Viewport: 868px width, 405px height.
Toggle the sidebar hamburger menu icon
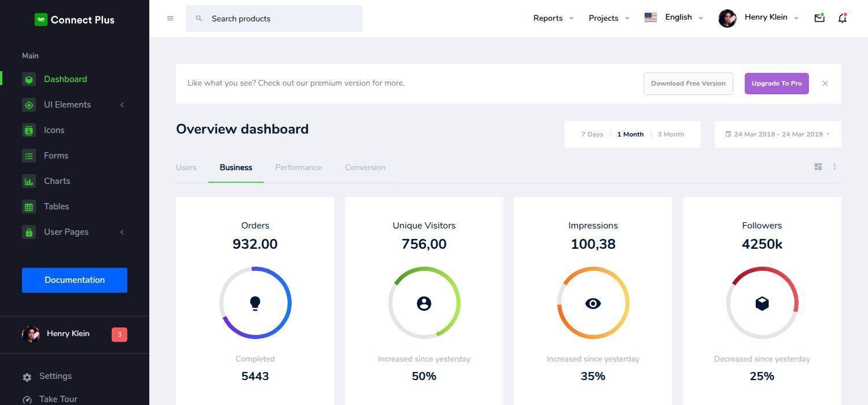pos(170,19)
